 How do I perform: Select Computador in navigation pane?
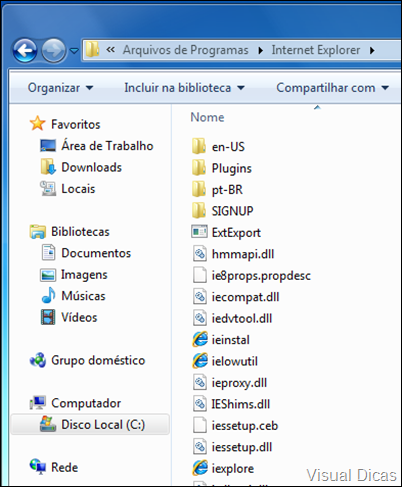86,403
